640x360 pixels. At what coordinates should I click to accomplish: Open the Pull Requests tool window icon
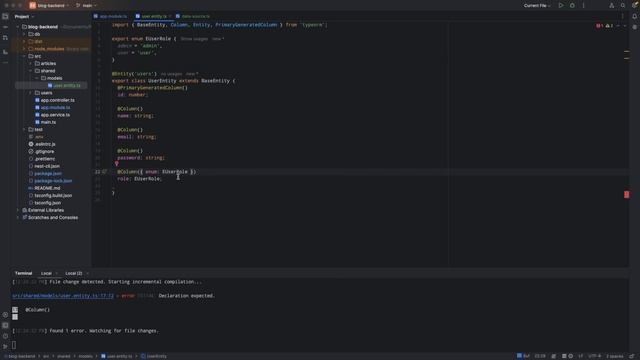(5, 38)
